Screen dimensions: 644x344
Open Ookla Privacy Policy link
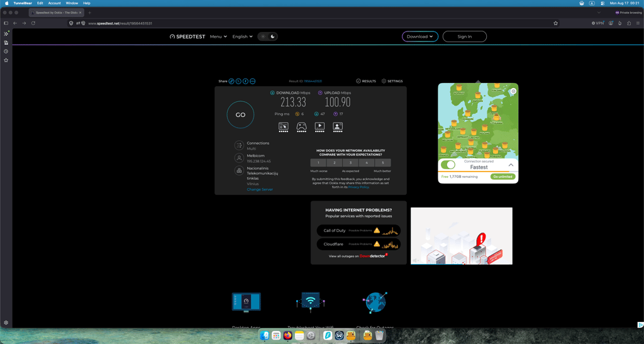[x=358, y=187]
